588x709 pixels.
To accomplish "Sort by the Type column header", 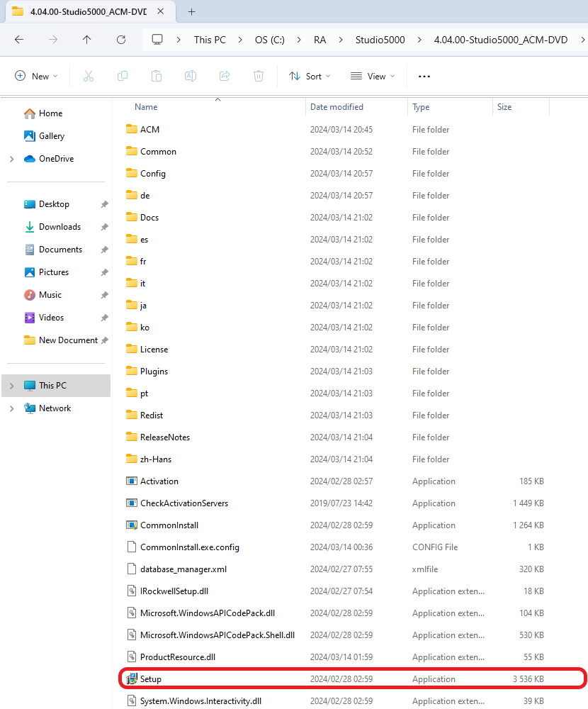I will [421, 107].
